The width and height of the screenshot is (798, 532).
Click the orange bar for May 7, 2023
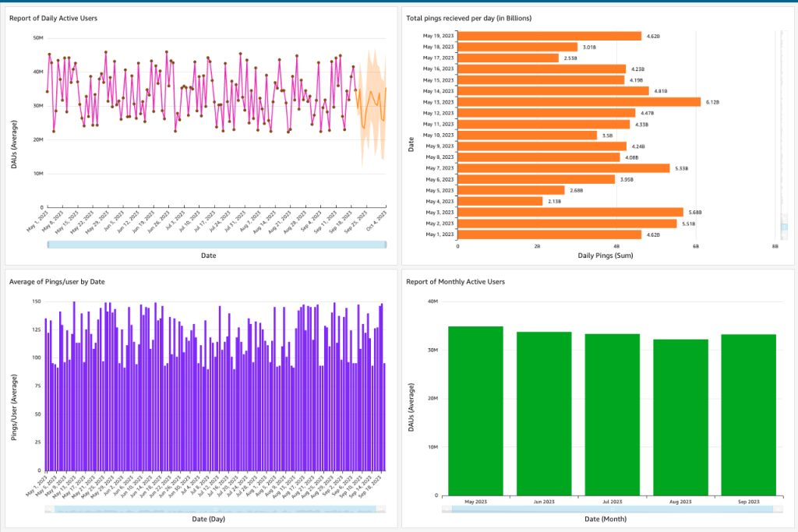tap(564, 168)
